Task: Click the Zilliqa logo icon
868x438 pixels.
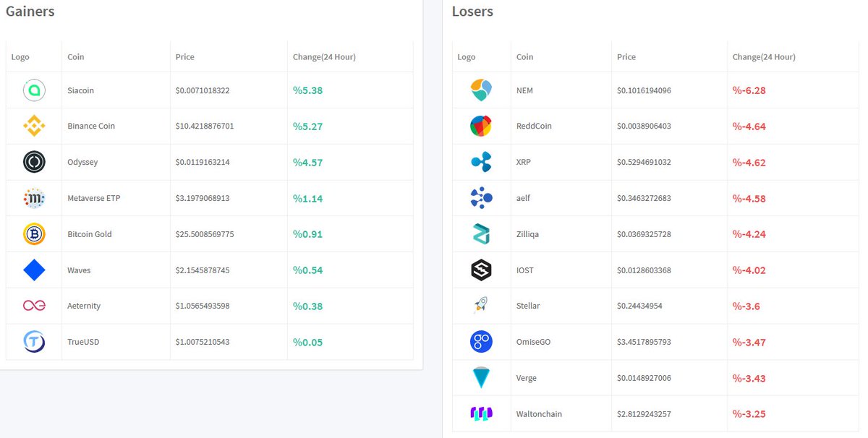Action: (x=482, y=234)
